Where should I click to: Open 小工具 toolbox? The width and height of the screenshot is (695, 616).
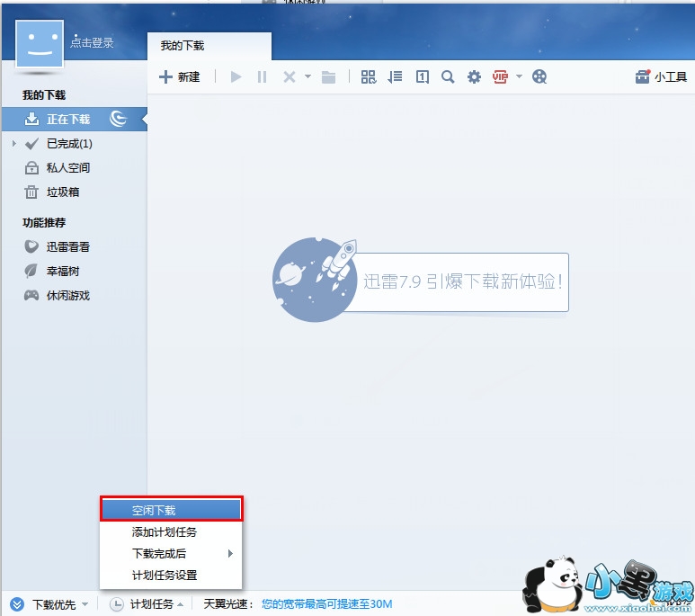click(x=661, y=77)
